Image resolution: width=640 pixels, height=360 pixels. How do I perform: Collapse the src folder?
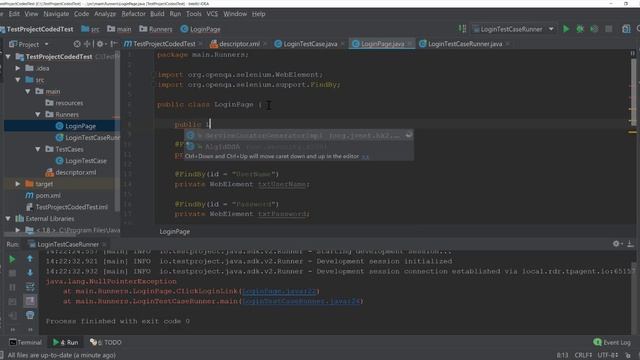pyautogui.click(x=18, y=80)
